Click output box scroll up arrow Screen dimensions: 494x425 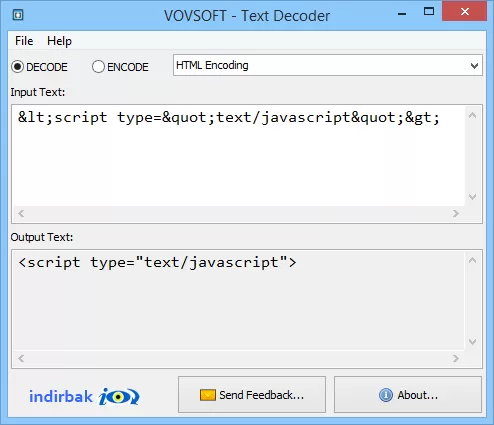[472, 260]
